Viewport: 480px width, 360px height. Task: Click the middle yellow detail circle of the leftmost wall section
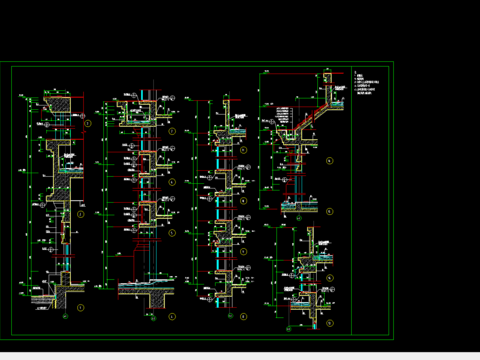81,214
